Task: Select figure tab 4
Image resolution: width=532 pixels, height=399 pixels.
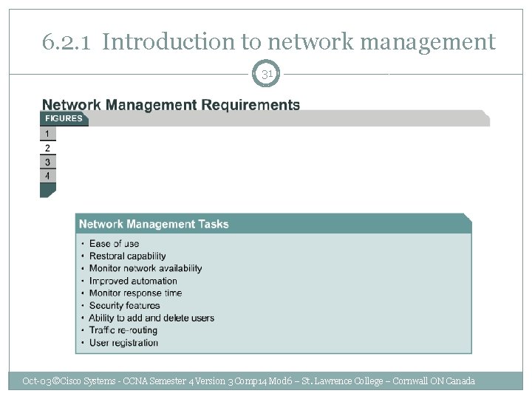Action: point(48,176)
